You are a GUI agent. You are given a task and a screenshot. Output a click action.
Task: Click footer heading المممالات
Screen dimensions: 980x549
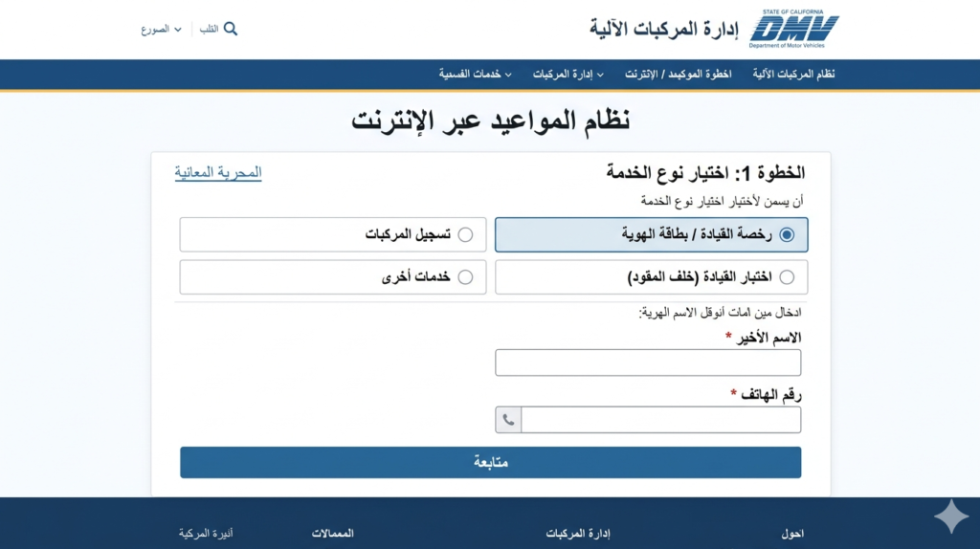332,534
